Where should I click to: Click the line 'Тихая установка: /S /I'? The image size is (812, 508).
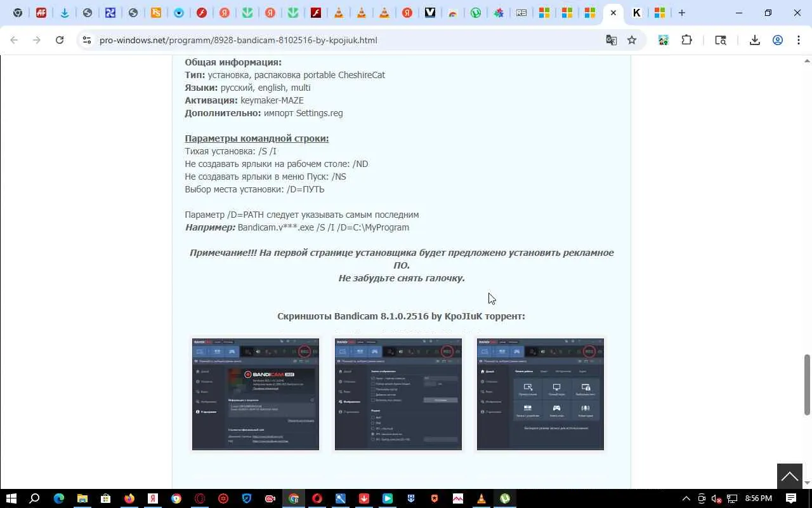pos(231,151)
